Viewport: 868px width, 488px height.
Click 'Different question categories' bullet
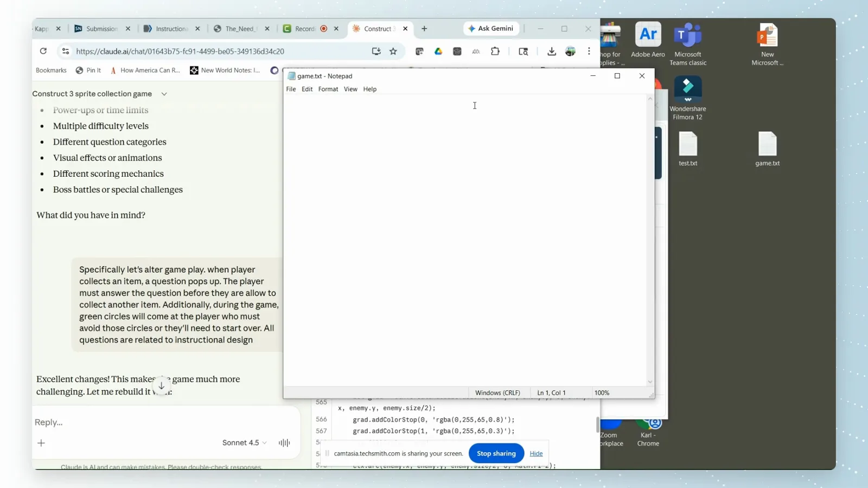(110, 142)
